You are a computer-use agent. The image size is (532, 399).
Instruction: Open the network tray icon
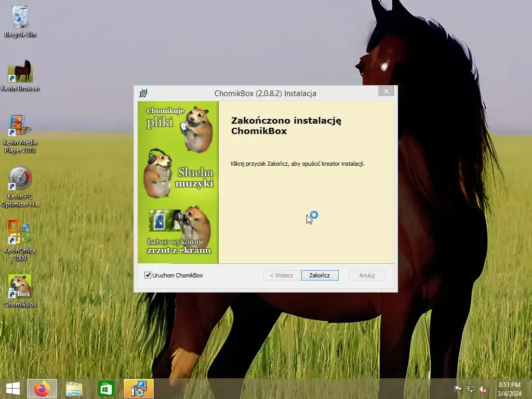point(471,389)
